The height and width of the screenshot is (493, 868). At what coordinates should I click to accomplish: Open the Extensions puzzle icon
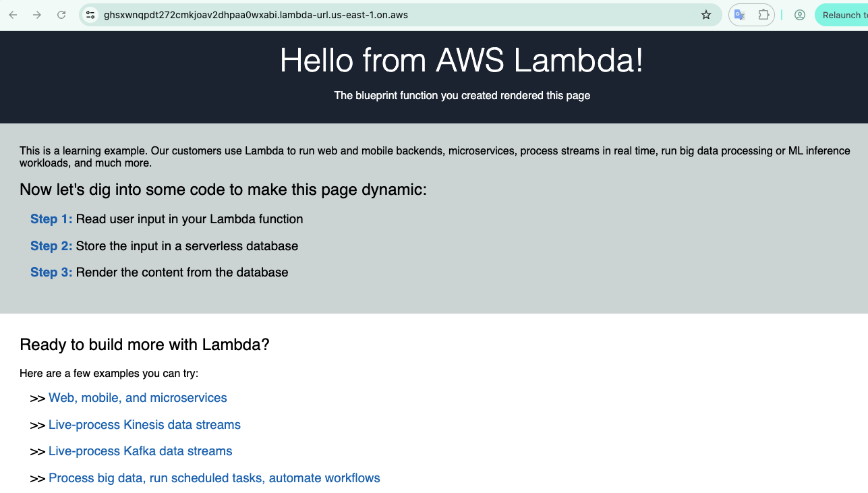coord(763,15)
